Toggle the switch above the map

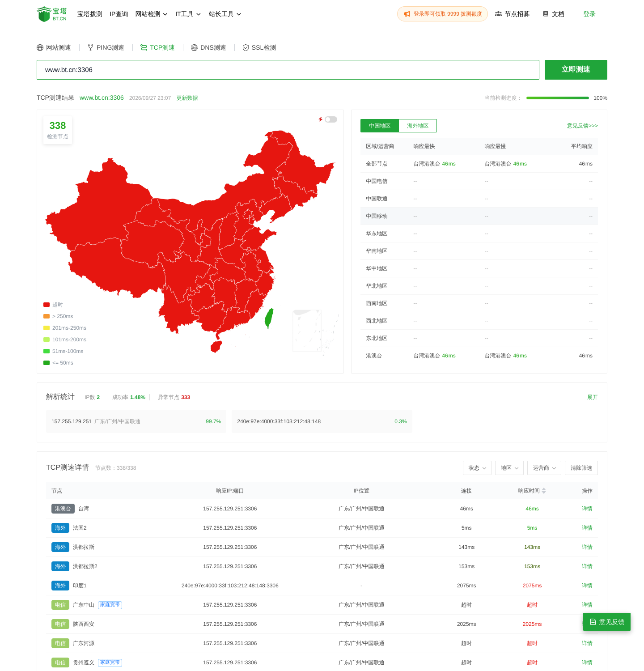tap(331, 119)
